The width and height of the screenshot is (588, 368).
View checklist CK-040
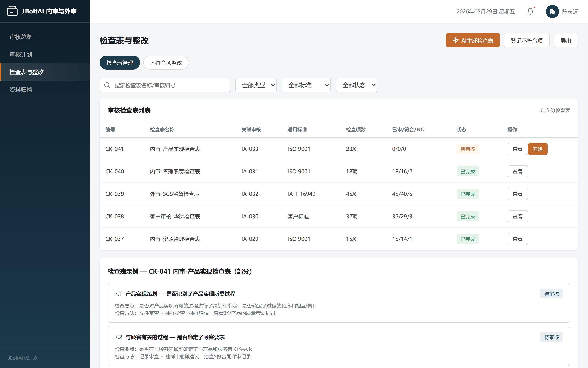(518, 172)
